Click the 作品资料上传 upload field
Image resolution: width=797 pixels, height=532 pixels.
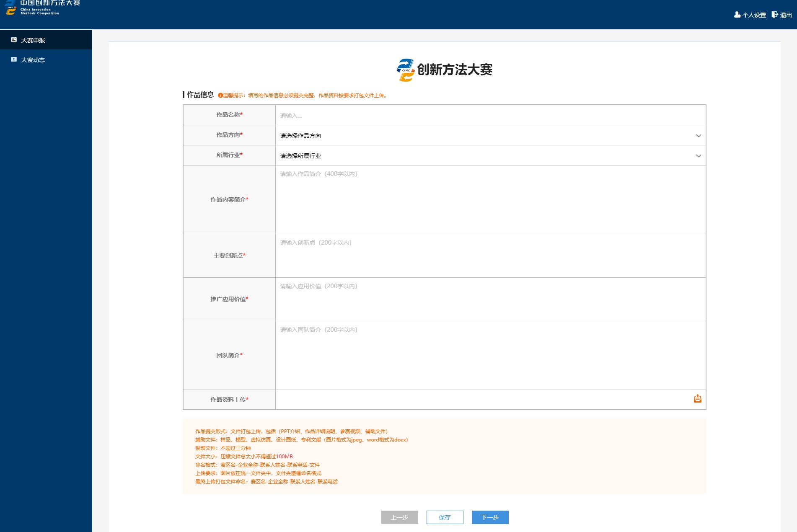click(490, 400)
